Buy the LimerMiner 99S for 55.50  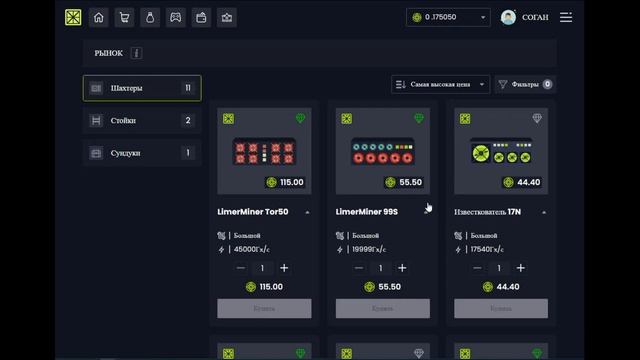(x=382, y=309)
